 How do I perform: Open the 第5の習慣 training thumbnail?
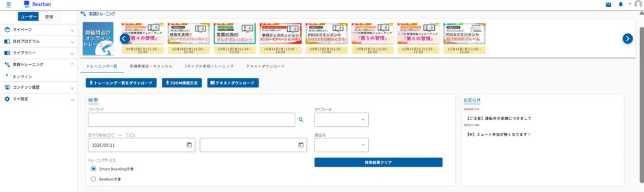(372, 33)
